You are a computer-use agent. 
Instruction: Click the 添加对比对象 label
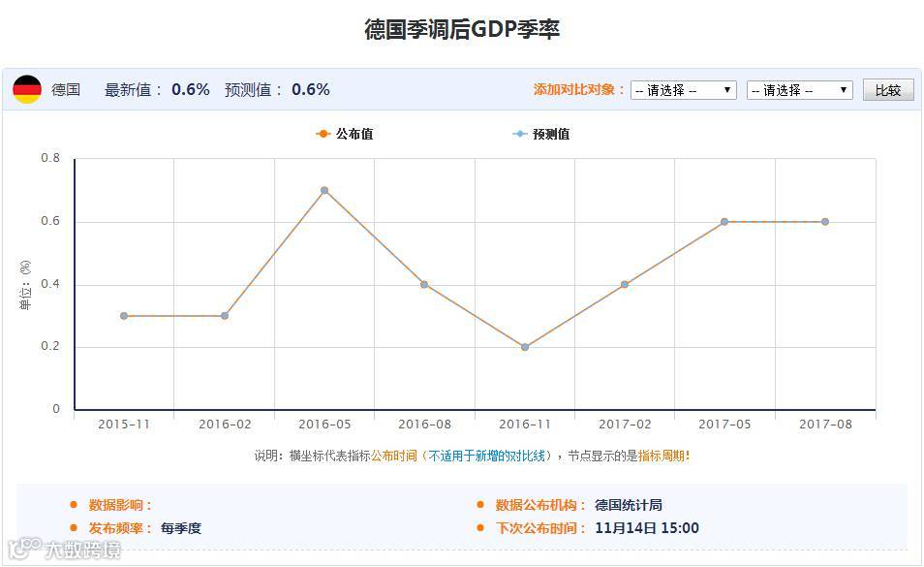(x=578, y=89)
